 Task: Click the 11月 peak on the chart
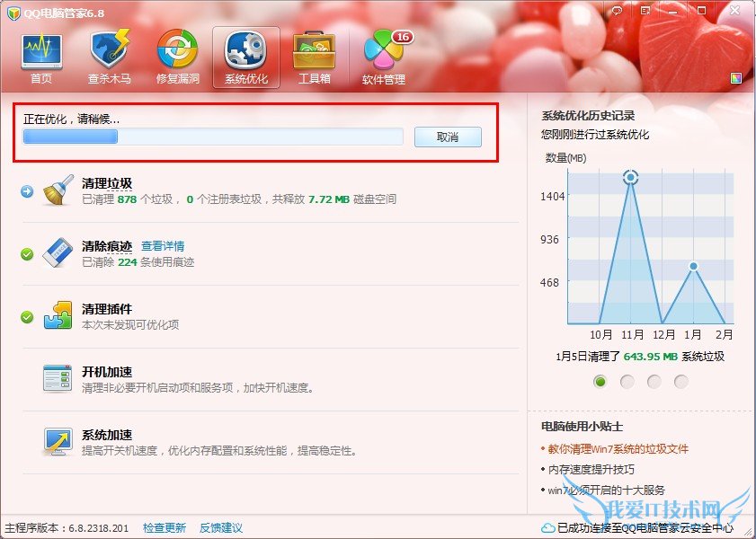[629, 178]
